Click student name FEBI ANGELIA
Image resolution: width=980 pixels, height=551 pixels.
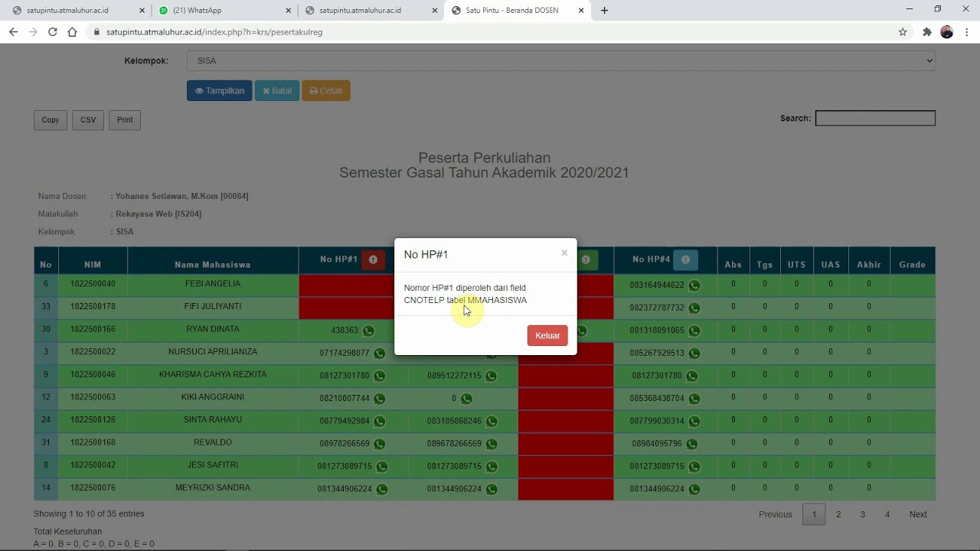click(213, 284)
